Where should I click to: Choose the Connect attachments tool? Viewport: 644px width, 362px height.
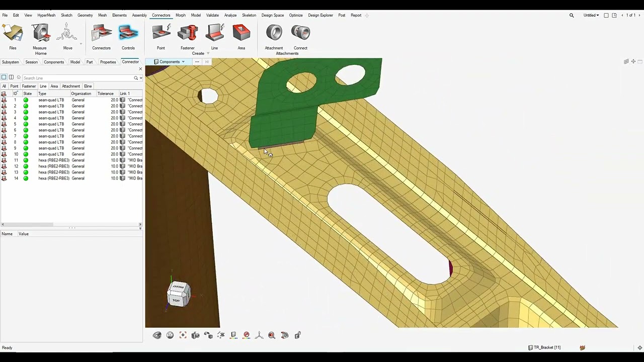(300, 37)
